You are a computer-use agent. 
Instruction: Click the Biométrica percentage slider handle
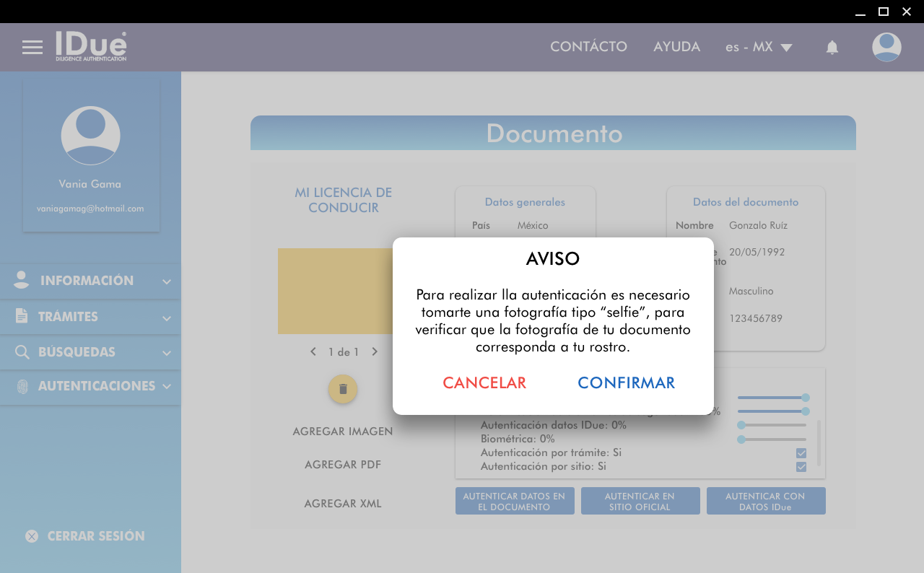741,439
